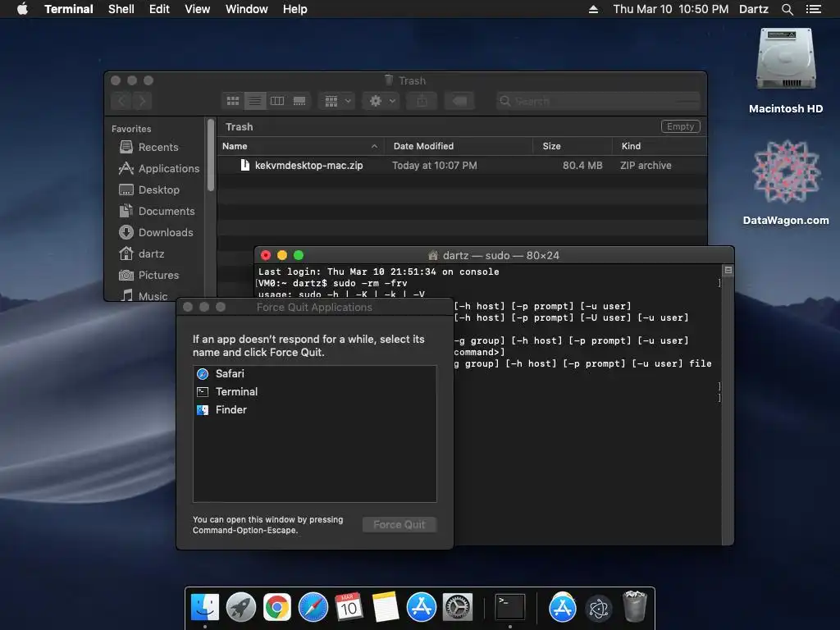Click the Finder search field
Screen dimensions: 840x630
(598, 101)
